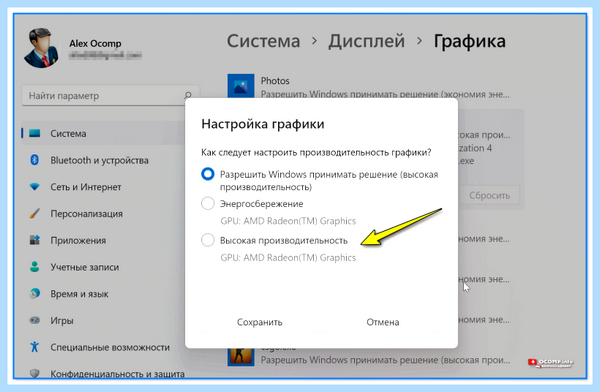Click the Photos app icon

(241, 86)
